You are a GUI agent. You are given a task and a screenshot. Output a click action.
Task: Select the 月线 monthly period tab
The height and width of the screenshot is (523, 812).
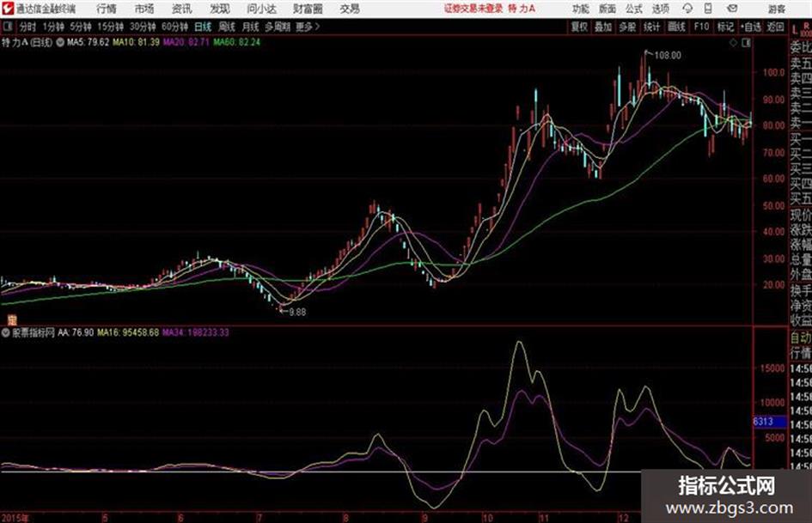[x=251, y=27]
